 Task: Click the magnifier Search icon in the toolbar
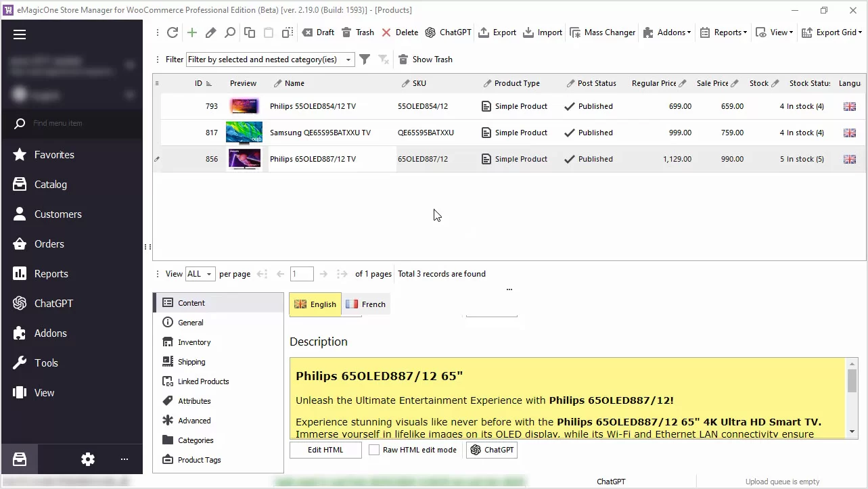pyautogui.click(x=230, y=32)
